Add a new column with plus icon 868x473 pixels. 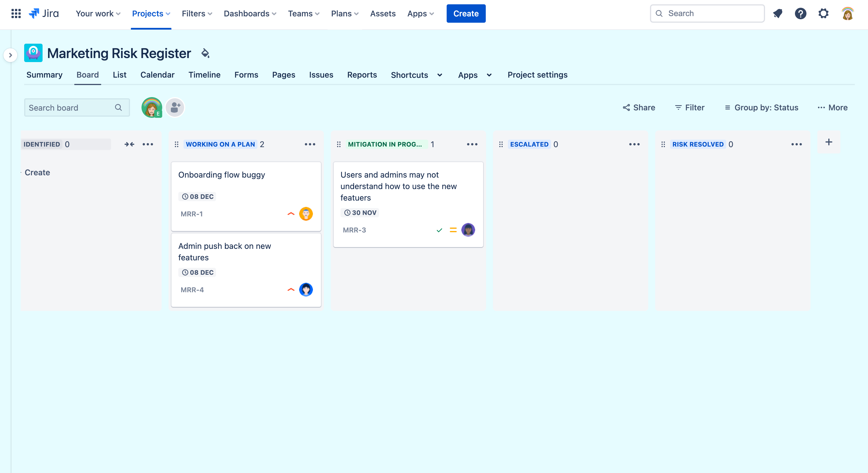pos(829,142)
